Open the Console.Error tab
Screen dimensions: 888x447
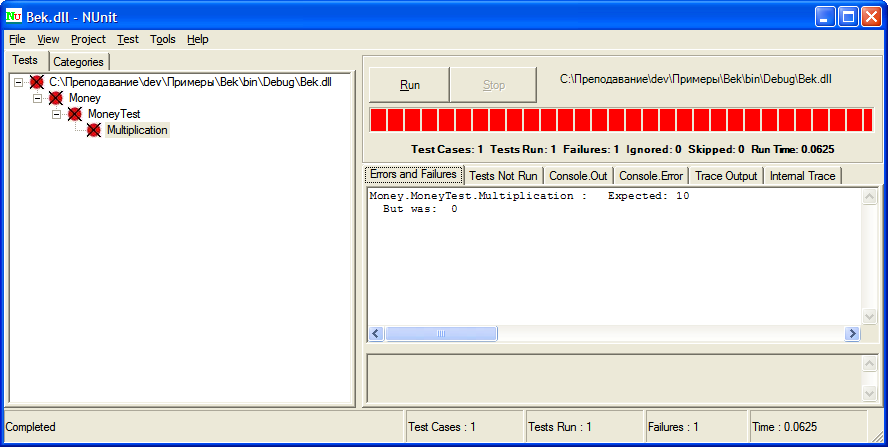(651, 176)
